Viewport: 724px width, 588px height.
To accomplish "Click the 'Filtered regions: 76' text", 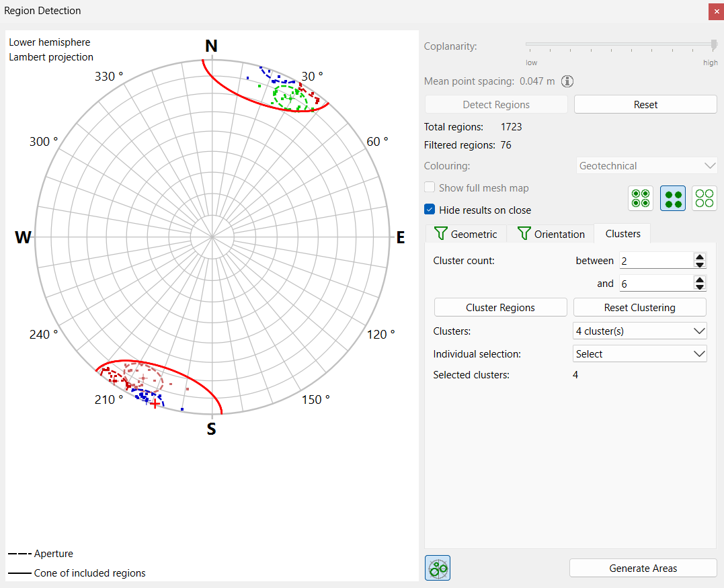I will pyautogui.click(x=467, y=145).
